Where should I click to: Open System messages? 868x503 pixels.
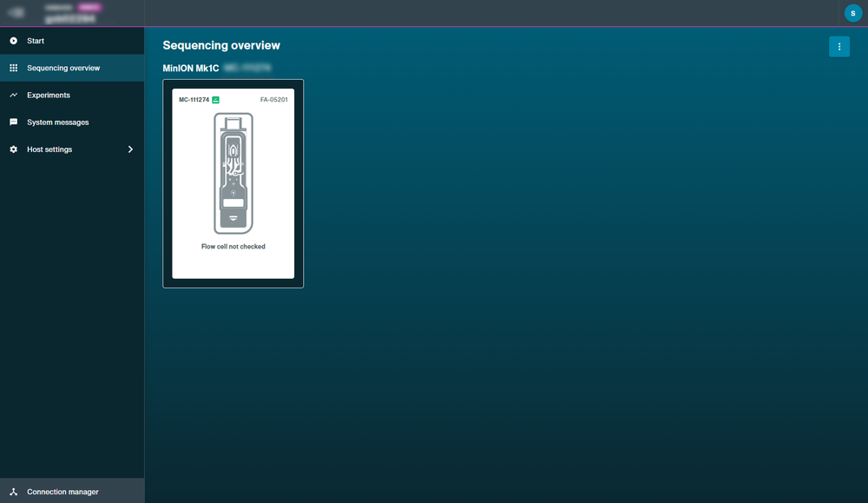click(72, 122)
